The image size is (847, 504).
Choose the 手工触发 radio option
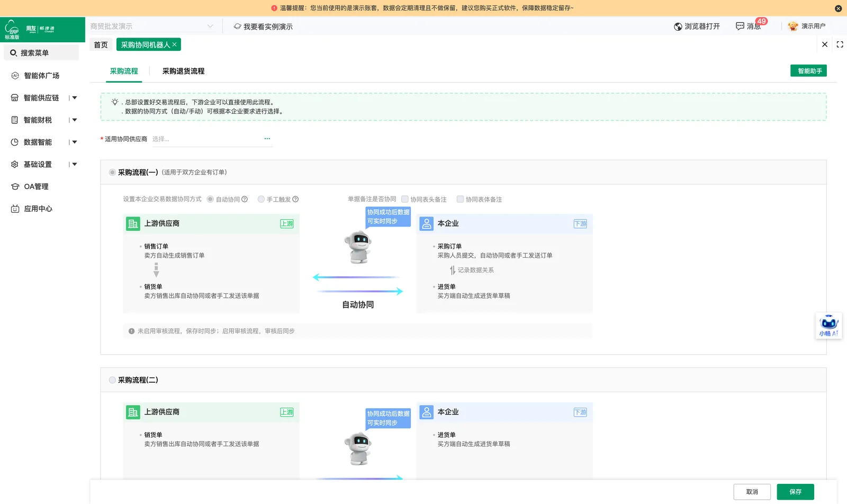pos(261,200)
